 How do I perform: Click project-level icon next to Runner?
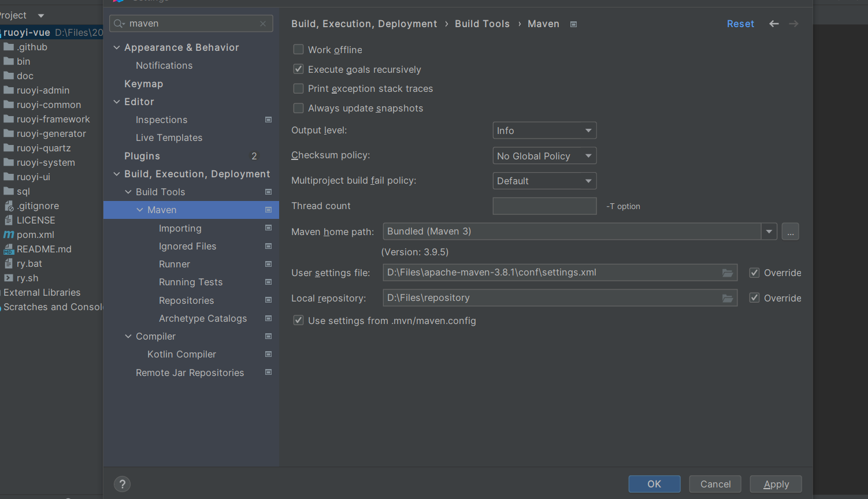pyautogui.click(x=268, y=264)
